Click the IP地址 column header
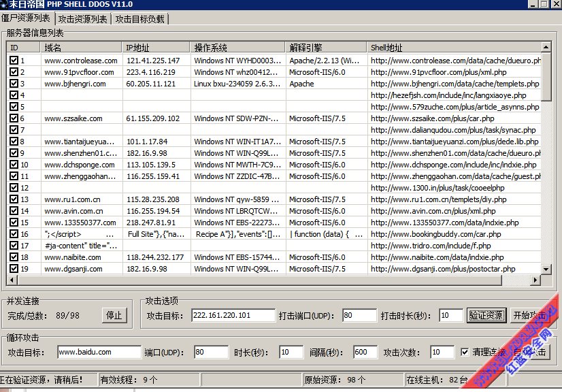 [x=156, y=48]
